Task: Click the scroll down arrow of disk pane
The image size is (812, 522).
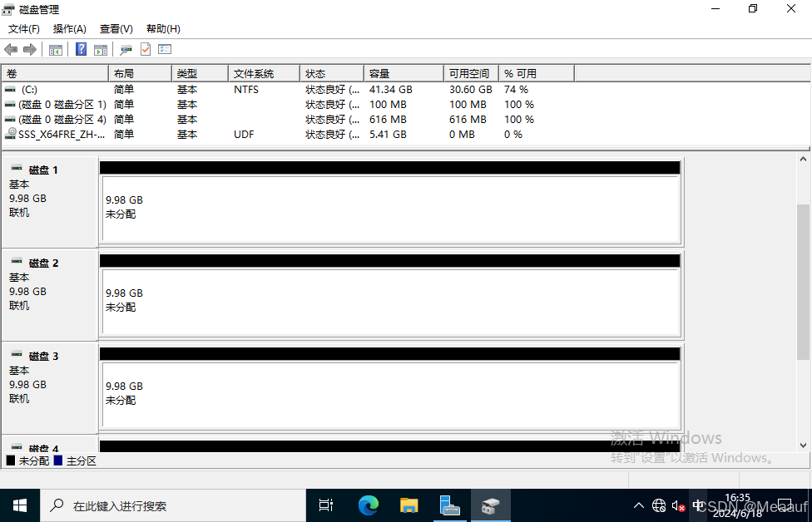Action: 803,446
